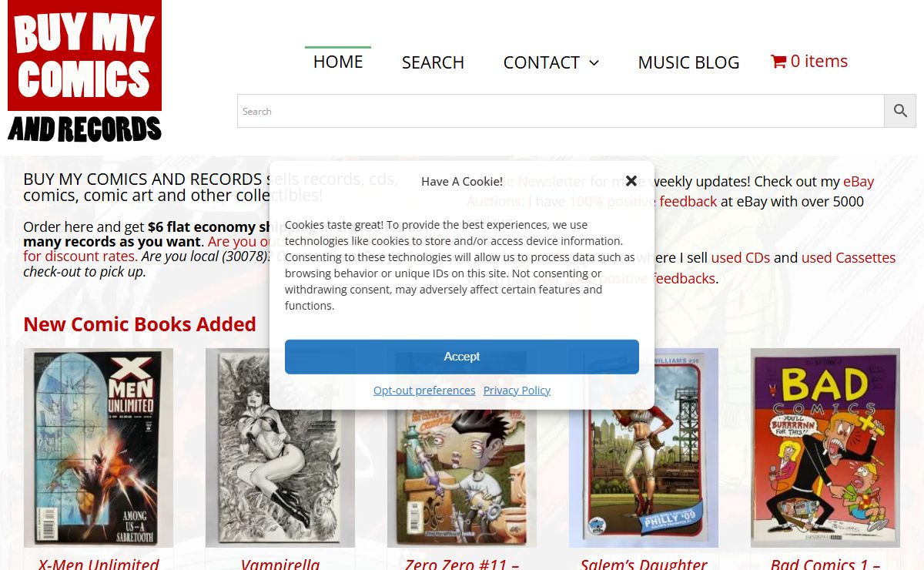Follow the used Cassettes link
The image size is (924, 570).
coord(849,258)
